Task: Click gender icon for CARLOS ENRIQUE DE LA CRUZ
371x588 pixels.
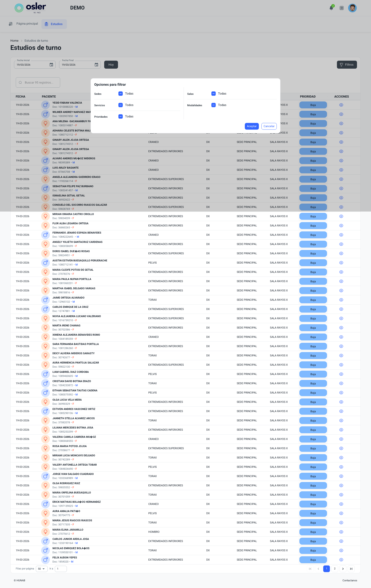Action: click(45, 309)
